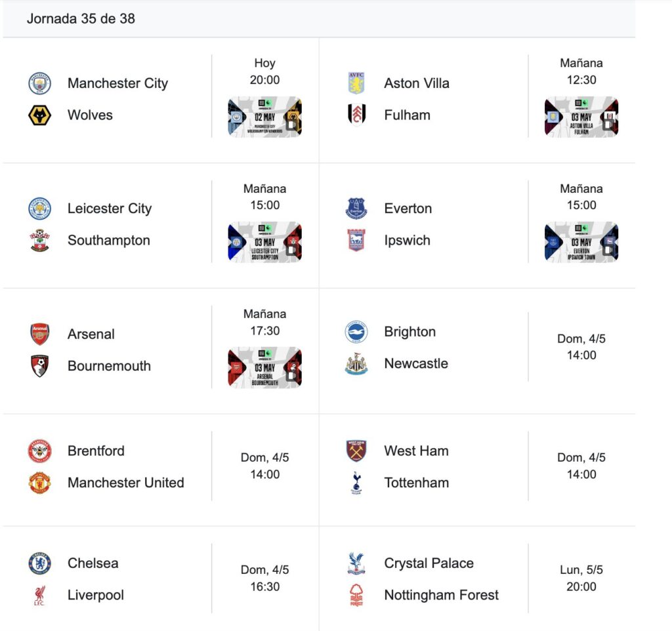This screenshot has width=672, height=631.
Task: Open the Manchester City vs Wolves preview thumbnail
Action: coord(265,117)
